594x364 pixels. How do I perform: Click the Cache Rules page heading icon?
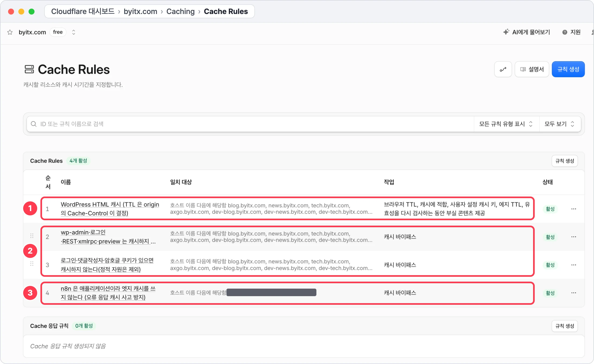tap(29, 69)
